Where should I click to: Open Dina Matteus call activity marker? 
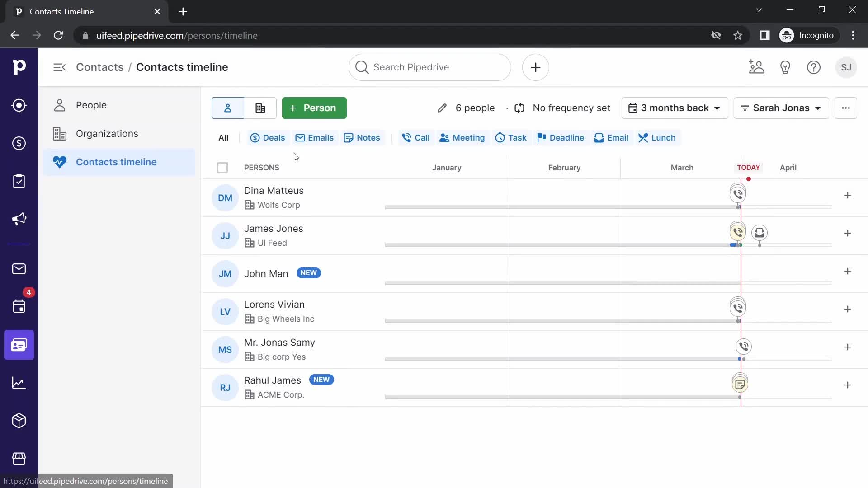[738, 194]
